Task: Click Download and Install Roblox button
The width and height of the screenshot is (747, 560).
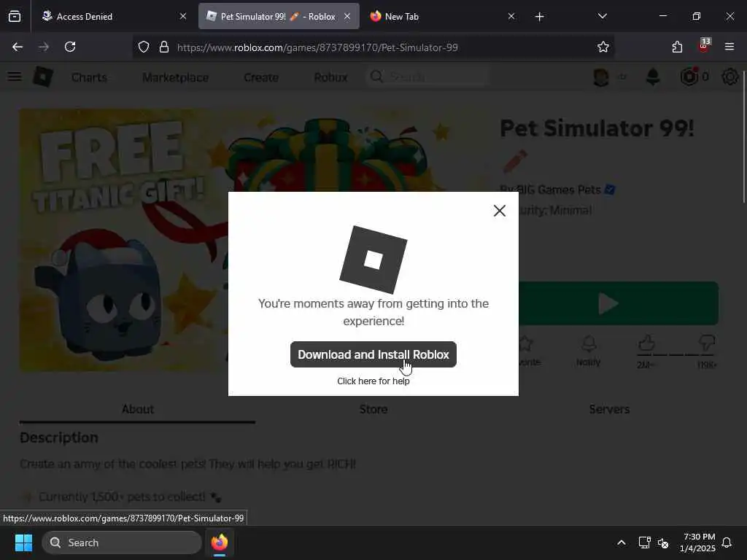Action: point(373,354)
